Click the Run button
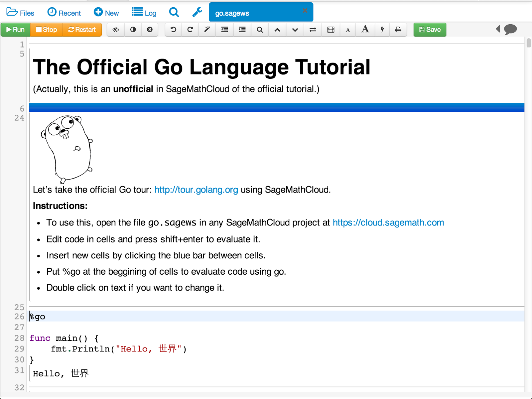 pos(15,30)
